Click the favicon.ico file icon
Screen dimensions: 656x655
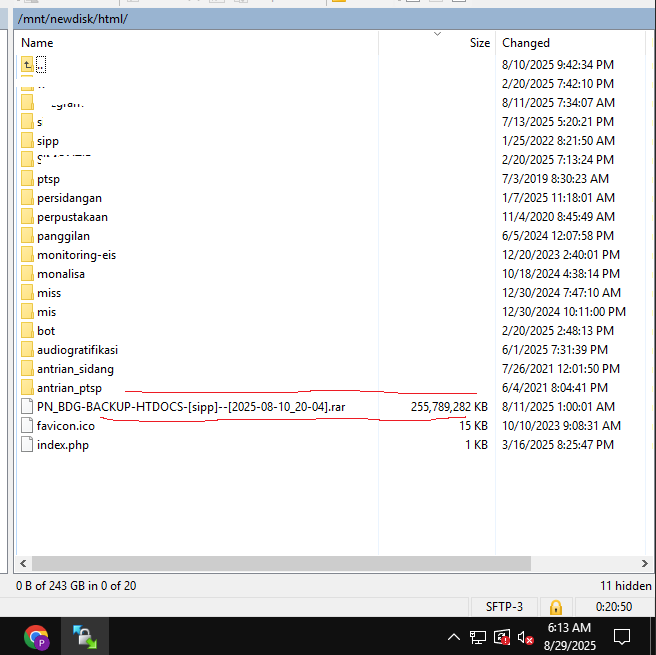pyautogui.click(x=27, y=425)
